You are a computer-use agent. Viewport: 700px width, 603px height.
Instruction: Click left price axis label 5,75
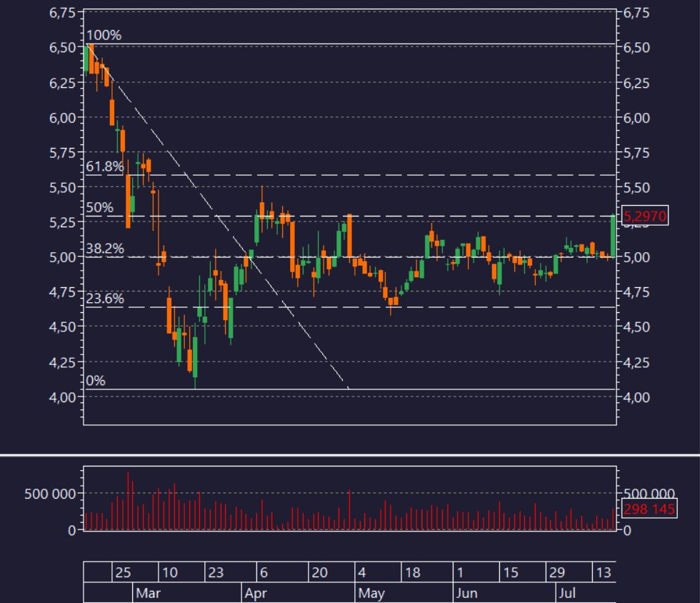point(63,153)
